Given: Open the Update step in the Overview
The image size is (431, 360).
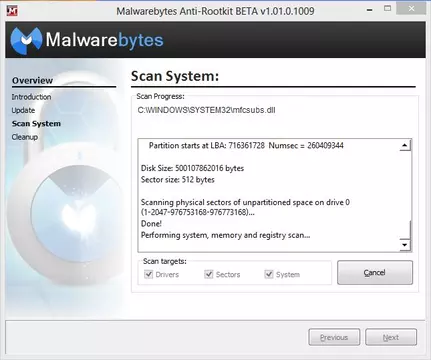Looking at the screenshot, I should click(x=23, y=110).
